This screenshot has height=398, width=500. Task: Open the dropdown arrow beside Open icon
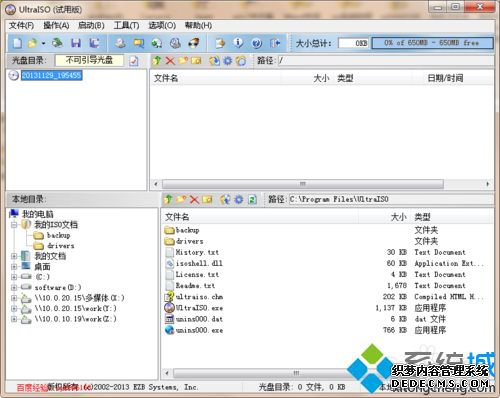43,43
